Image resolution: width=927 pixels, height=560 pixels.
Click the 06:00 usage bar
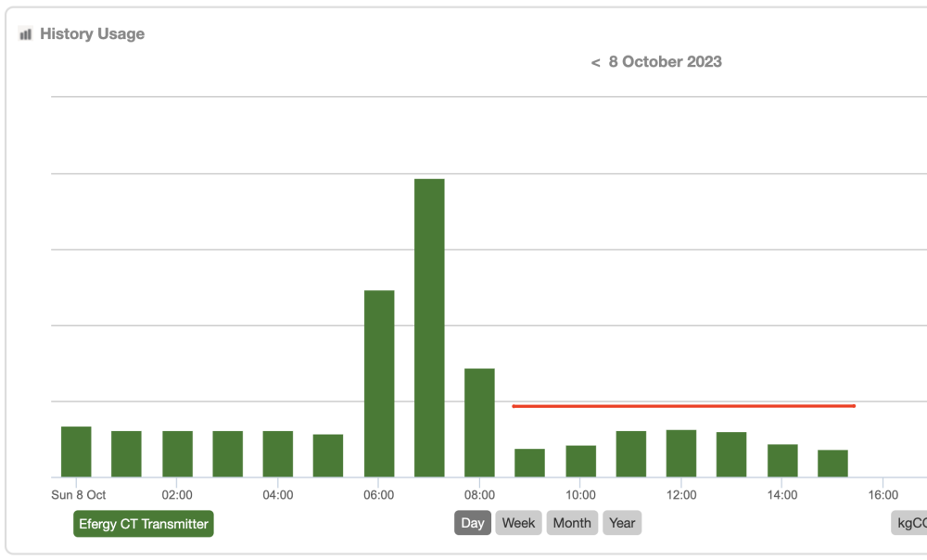click(379, 383)
